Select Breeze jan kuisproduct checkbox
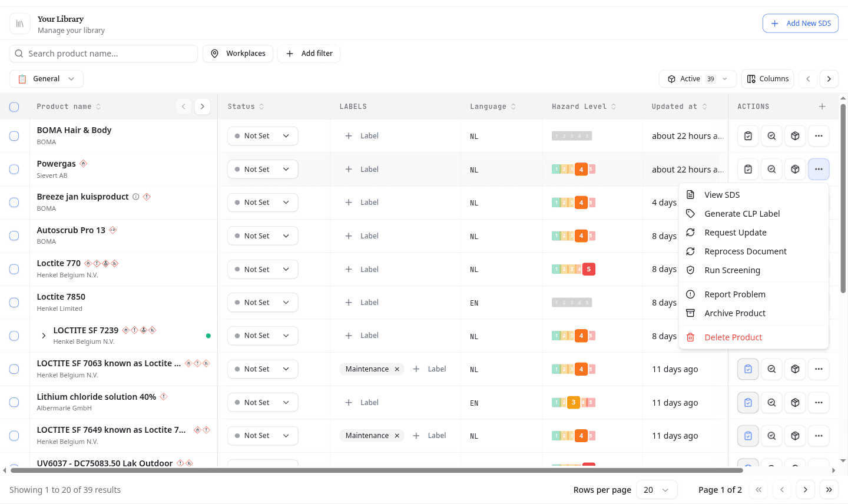The height and width of the screenshot is (504, 848). (14, 203)
